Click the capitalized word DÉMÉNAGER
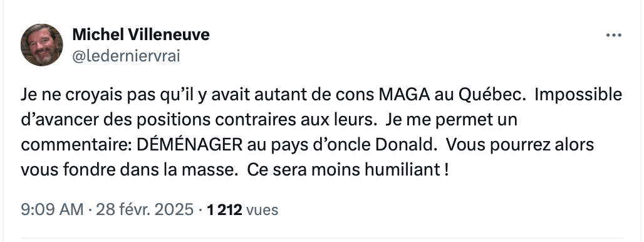 tap(189, 145)
